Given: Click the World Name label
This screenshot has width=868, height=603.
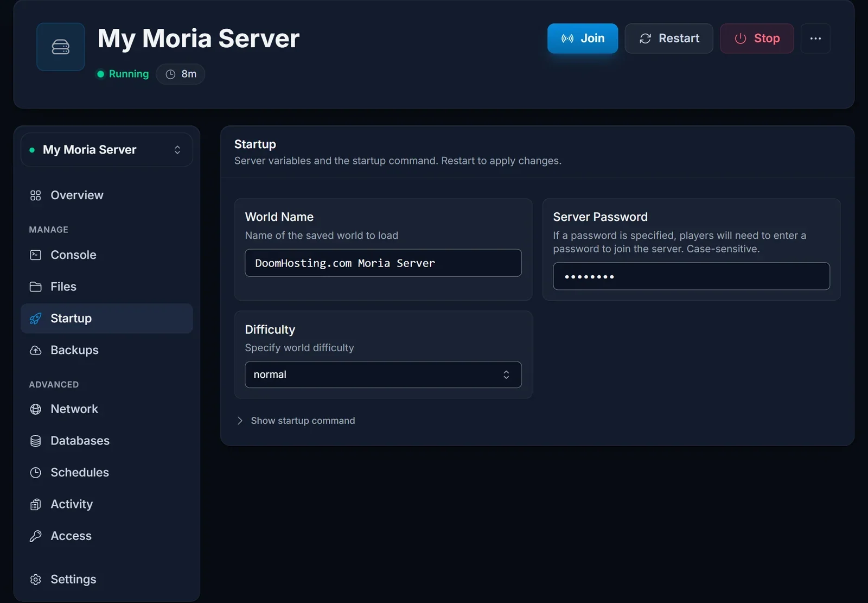Looking at the screenshot, I should point(279,217).
